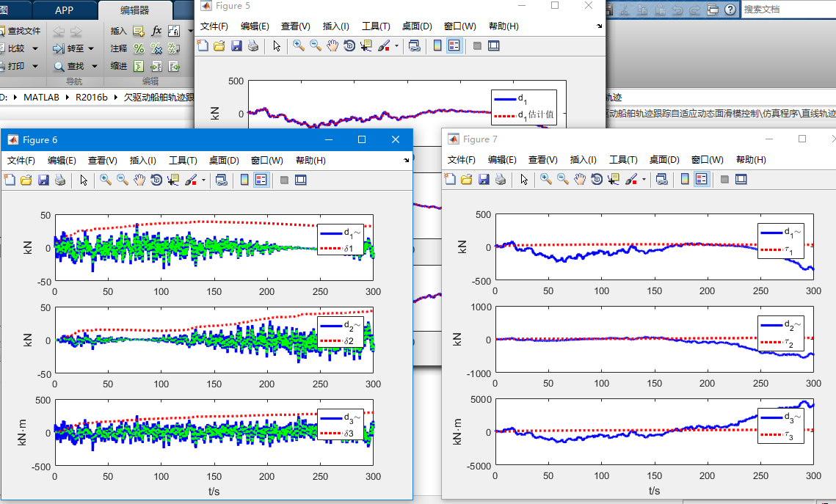The image size is (836, 504).
Task: Select Zoom Out tool in Figure 6
Action: tap(123, 180)
